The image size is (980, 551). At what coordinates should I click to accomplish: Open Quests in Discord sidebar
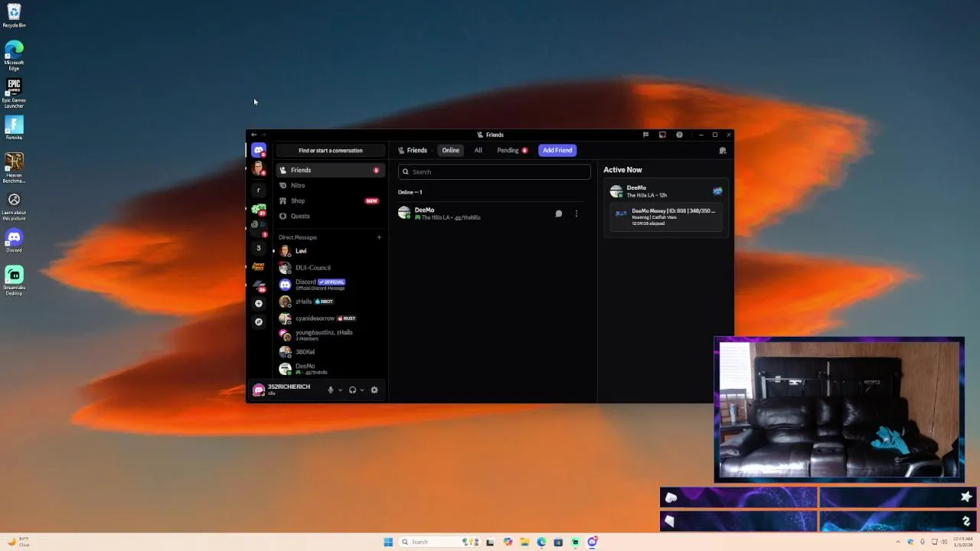coord(330,217)
